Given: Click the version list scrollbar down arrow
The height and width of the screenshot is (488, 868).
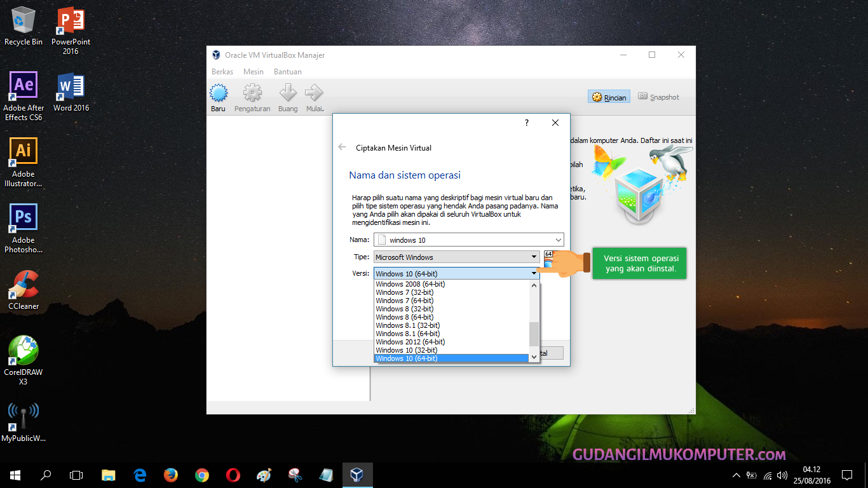Looking at the screenshot, I should 534,358.
